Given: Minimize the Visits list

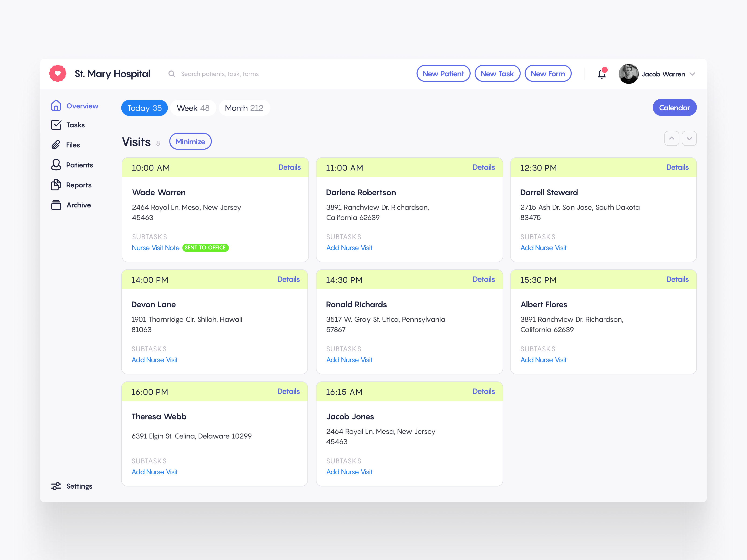Looking at the screenshot, I should coord(190,141).
